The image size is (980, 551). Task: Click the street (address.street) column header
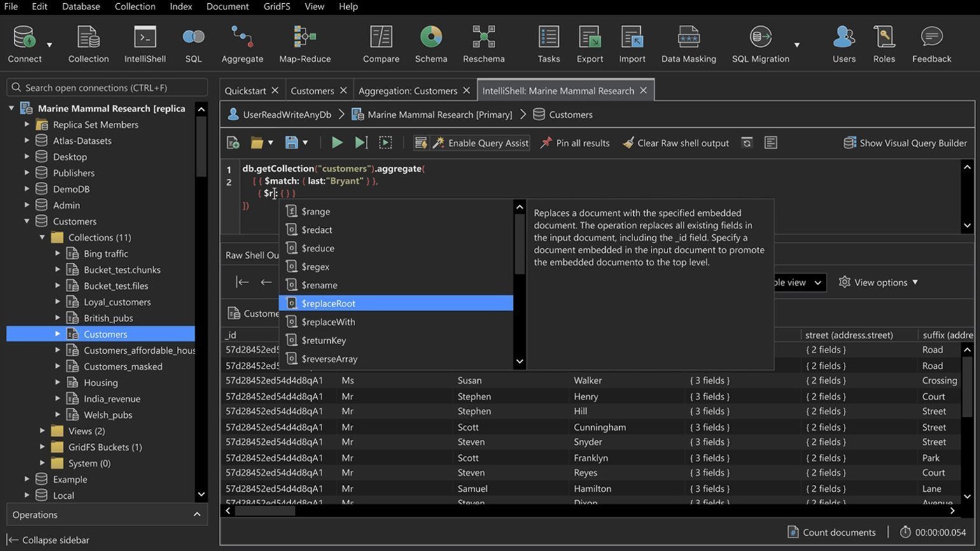tap(849, 335)
